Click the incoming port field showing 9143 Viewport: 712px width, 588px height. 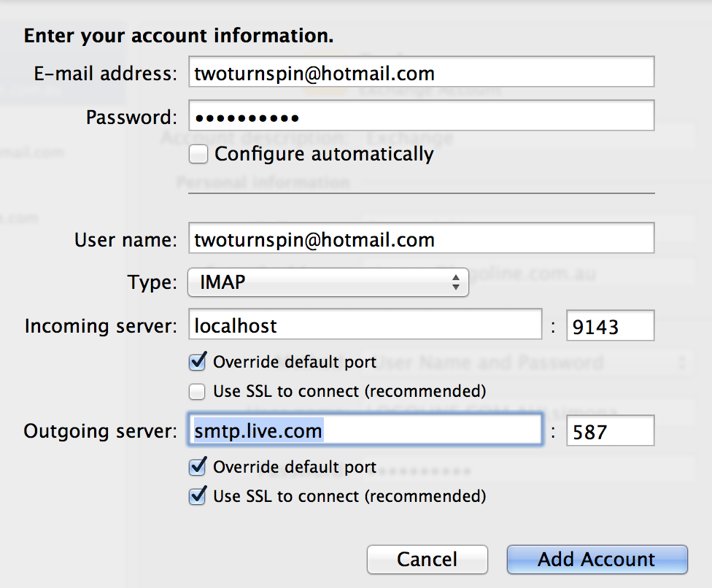611,325
